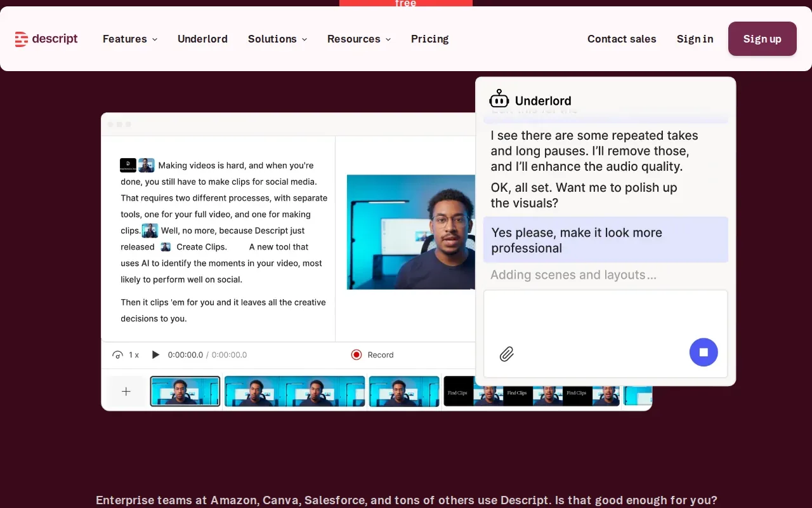Click the Descript logo

[46, 39]
